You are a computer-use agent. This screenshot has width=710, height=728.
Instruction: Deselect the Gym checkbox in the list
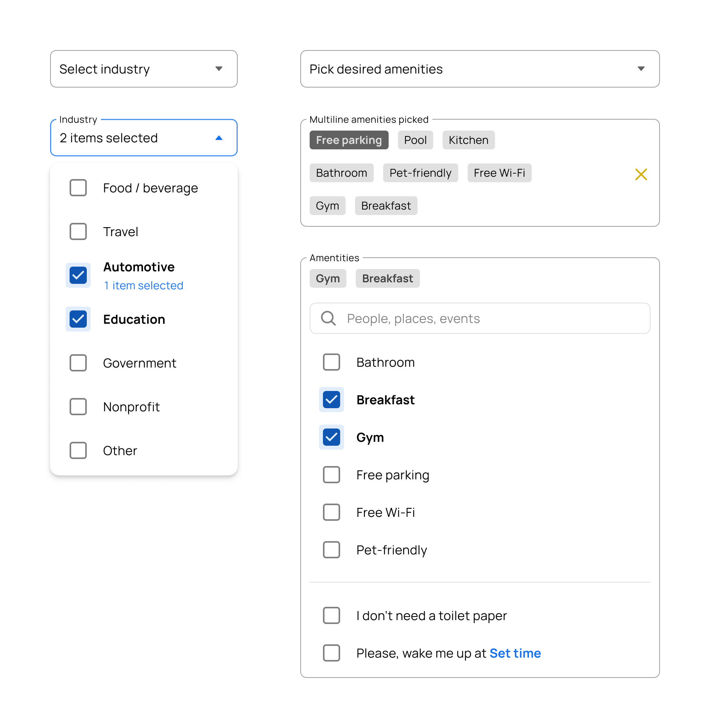(x=331, y=437)
